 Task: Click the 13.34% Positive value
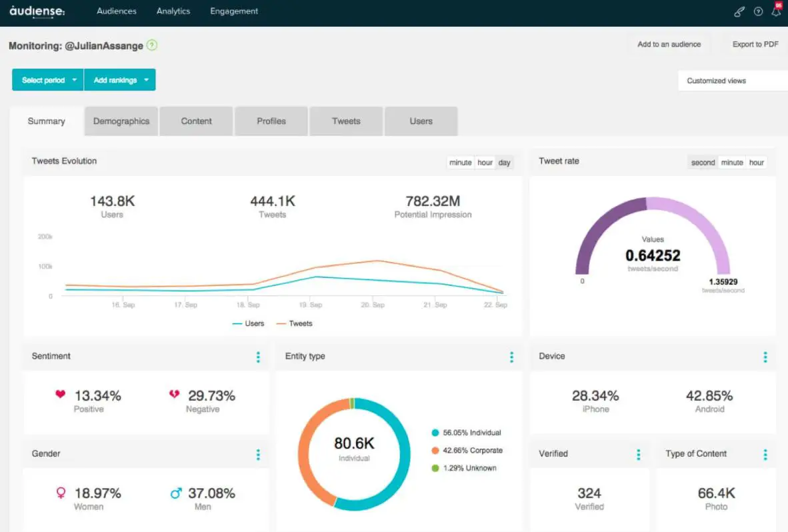pos(97,396)
